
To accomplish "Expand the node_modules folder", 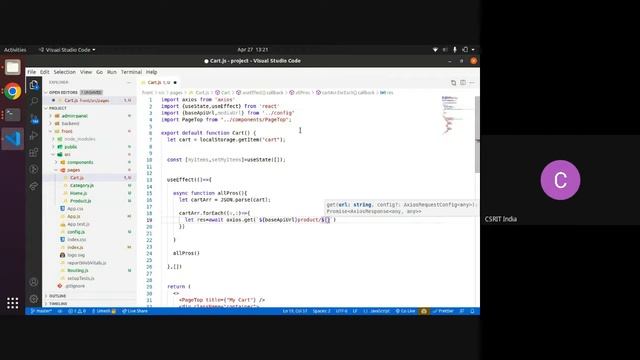I will 80,139.
